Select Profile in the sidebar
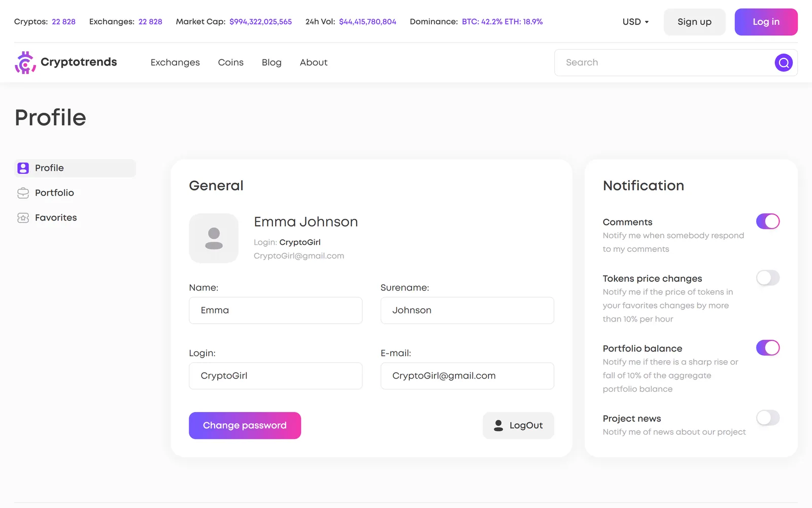Image resolution: width=812 pixels, height=508 pixels. tap(75, 168)
